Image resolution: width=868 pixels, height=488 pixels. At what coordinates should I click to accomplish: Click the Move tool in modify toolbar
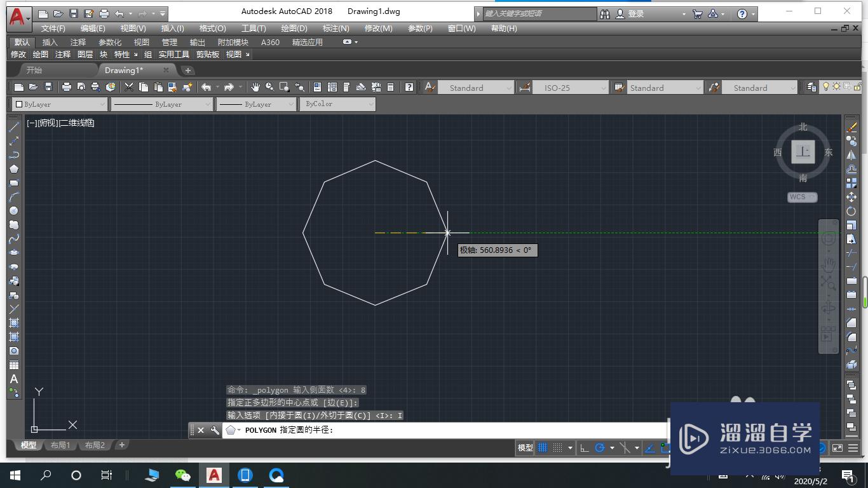click(851, 197)
